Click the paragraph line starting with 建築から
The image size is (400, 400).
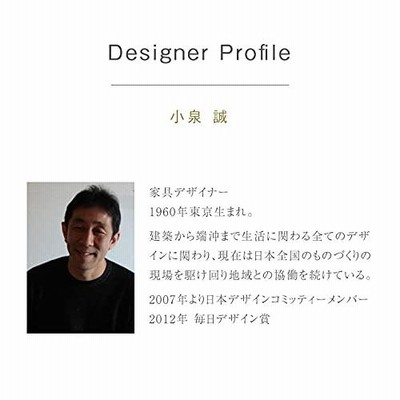[260, 236]
